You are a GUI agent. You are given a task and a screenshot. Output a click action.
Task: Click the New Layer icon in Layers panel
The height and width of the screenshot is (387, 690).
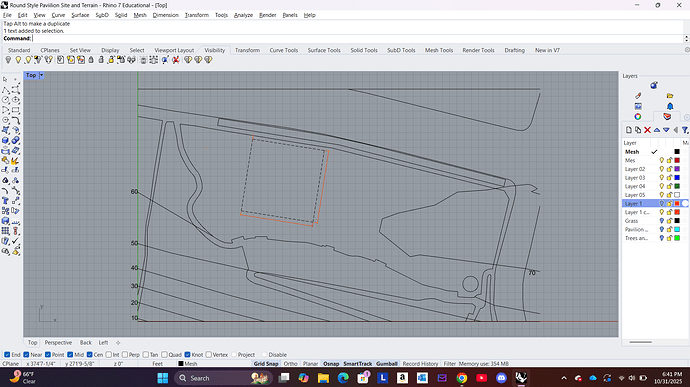point(628,130)
